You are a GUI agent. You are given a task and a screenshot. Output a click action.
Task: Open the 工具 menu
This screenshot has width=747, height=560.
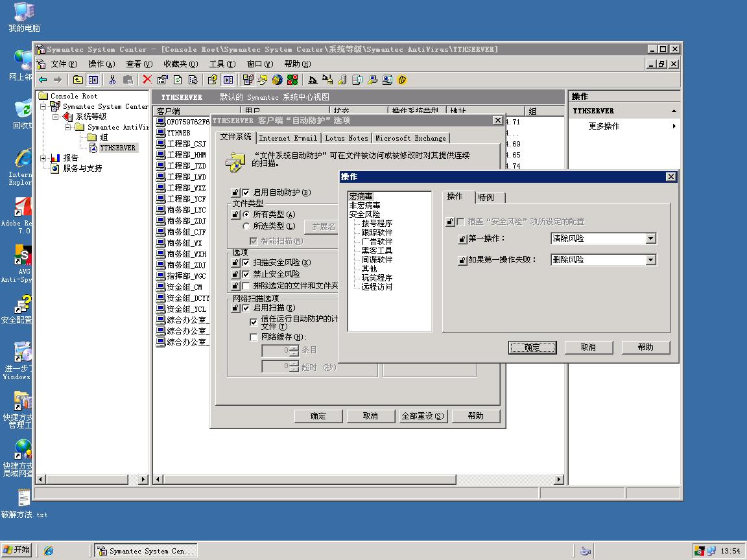click(222, 64)
